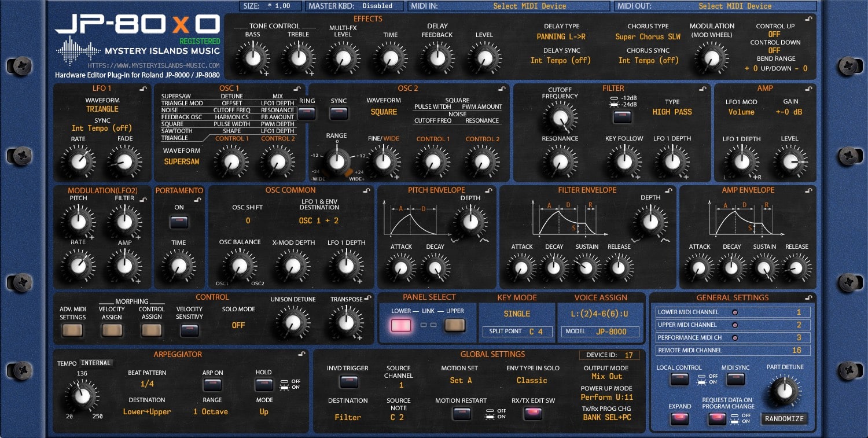The width and height of the screenshot is (868, 438).
Task: Toggle the lock icon in the OSC 1 panel
Action: point(297,89)
